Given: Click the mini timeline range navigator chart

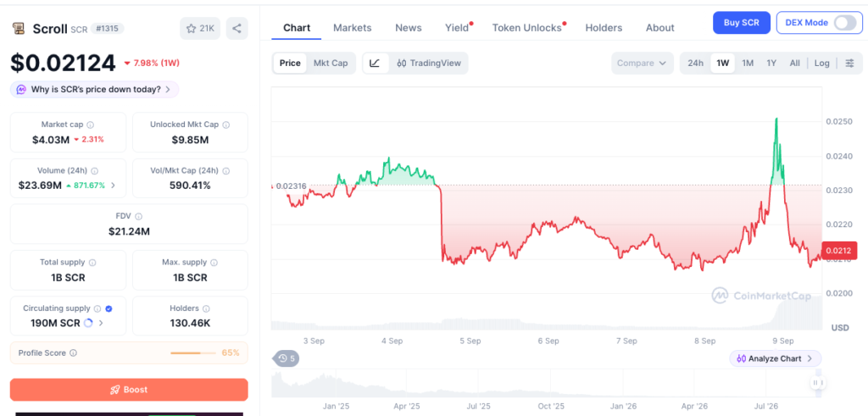Looking at the screenshot, I should (x=547, y=383).
